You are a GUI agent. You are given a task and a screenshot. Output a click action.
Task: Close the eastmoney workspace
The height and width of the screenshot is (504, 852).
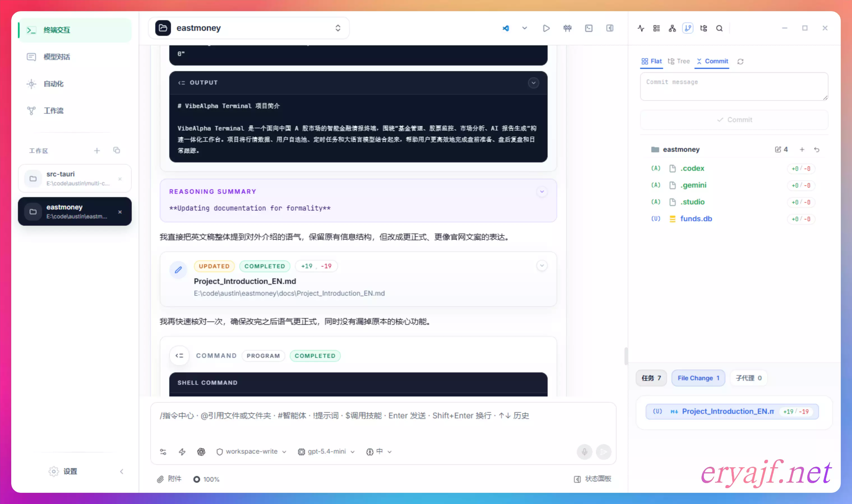[x=120, y=212]
